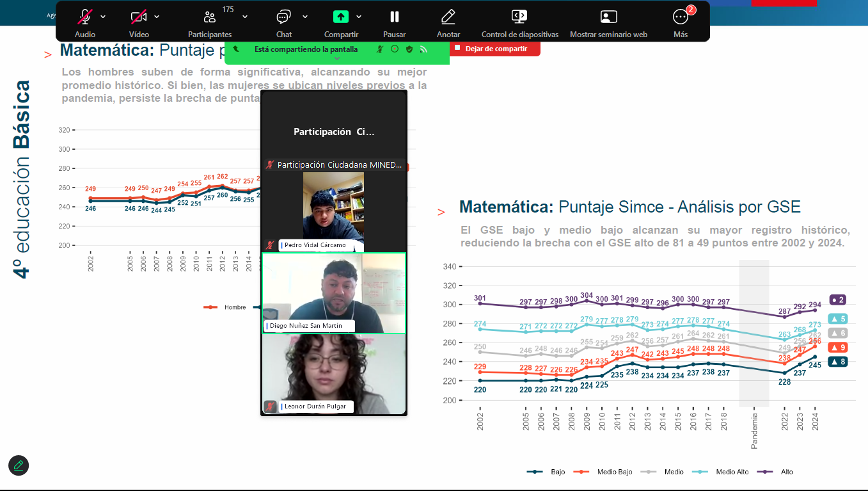868x491 pixels.
Task: Open the video options arrow
Action: pos(157,17)
